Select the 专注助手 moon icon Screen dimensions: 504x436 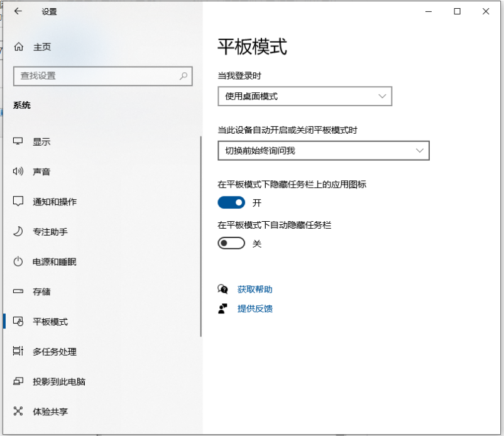click(x=19, y=232)
